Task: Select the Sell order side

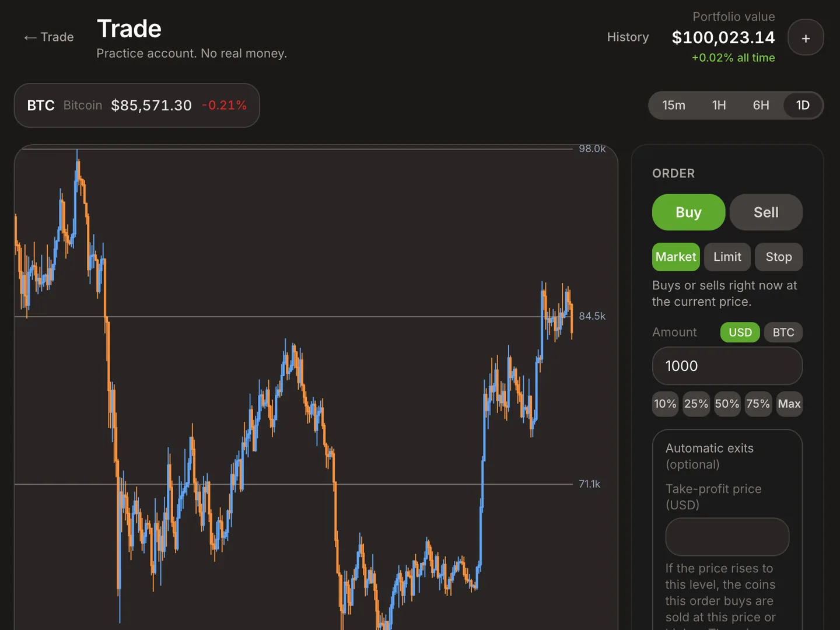Action: point(766,212)
